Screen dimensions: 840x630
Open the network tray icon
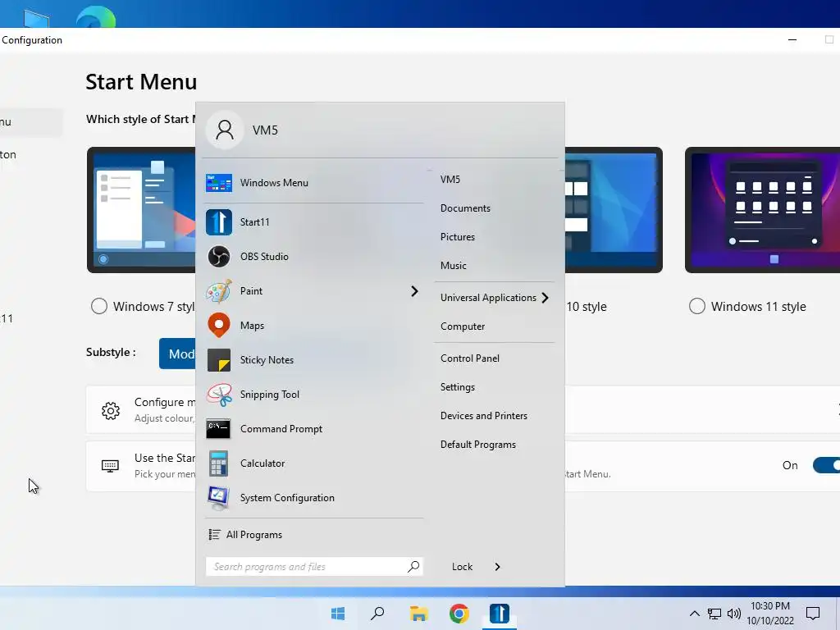(x=714, y=614)
